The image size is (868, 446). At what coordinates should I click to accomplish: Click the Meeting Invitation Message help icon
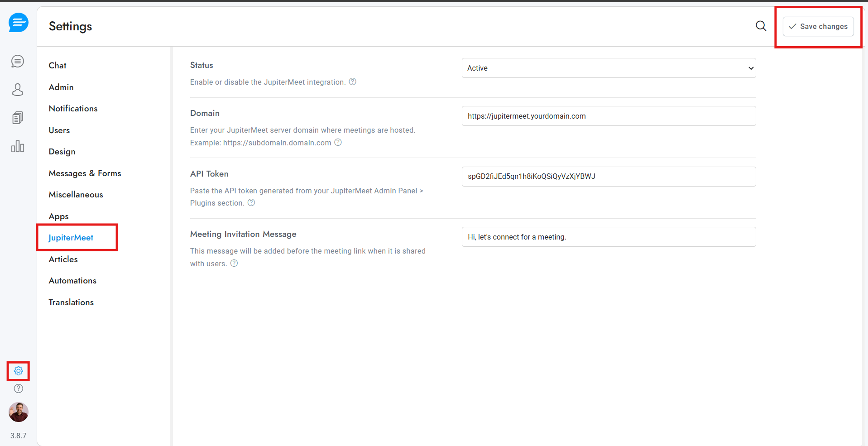click(x=234, y=263)
